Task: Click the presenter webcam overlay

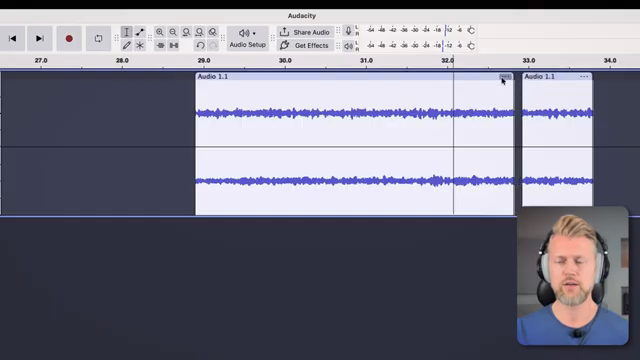Action: [573, 276]
